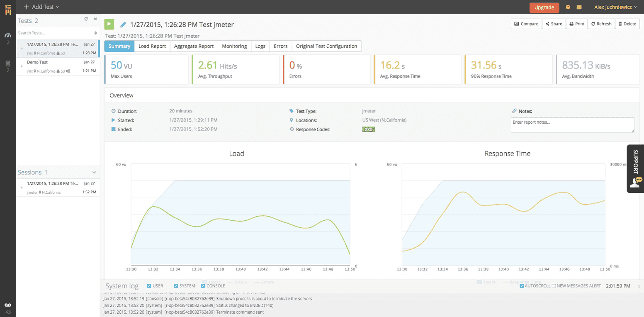Select the reports icon in left sidebar

point(7,63)
